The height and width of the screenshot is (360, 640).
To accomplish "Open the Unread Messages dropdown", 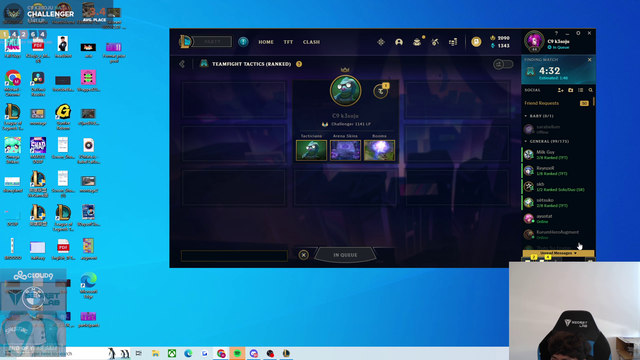I will point(558,253).
